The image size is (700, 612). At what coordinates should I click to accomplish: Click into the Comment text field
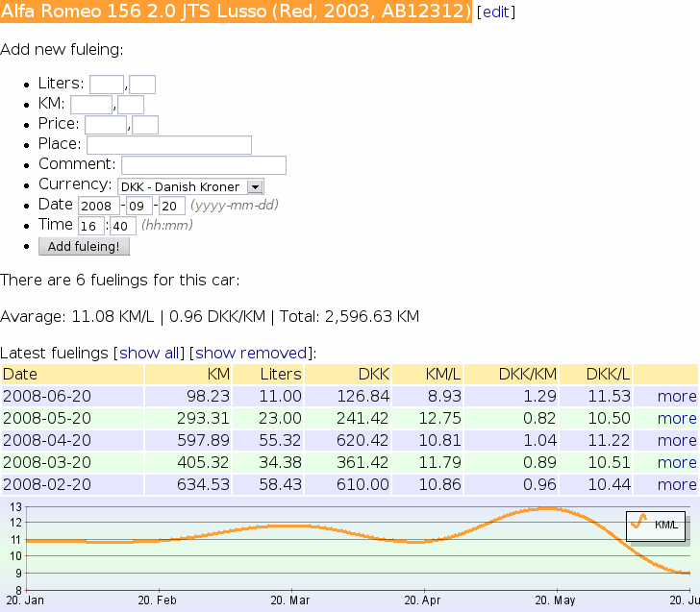tap(204, 165)
